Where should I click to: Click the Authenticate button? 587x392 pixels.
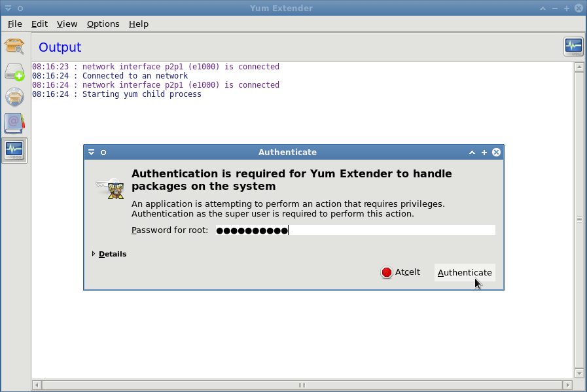click(x=465, y=272)
